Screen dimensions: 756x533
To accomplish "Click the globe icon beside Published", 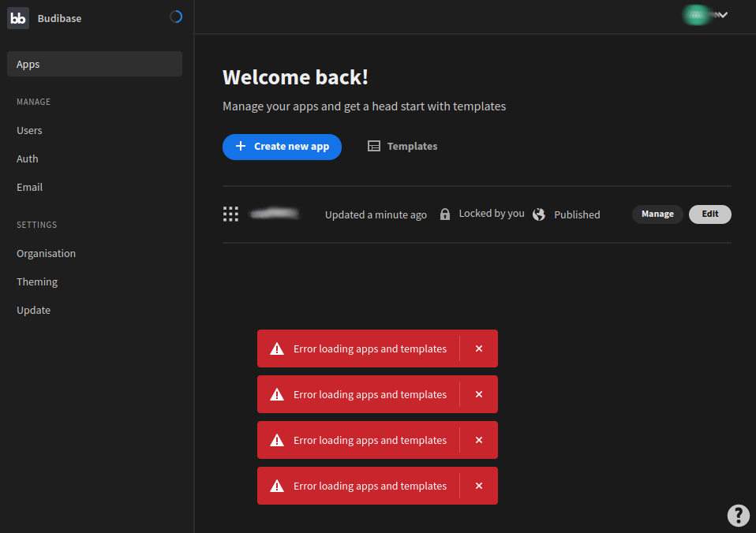I will [539, 214].
